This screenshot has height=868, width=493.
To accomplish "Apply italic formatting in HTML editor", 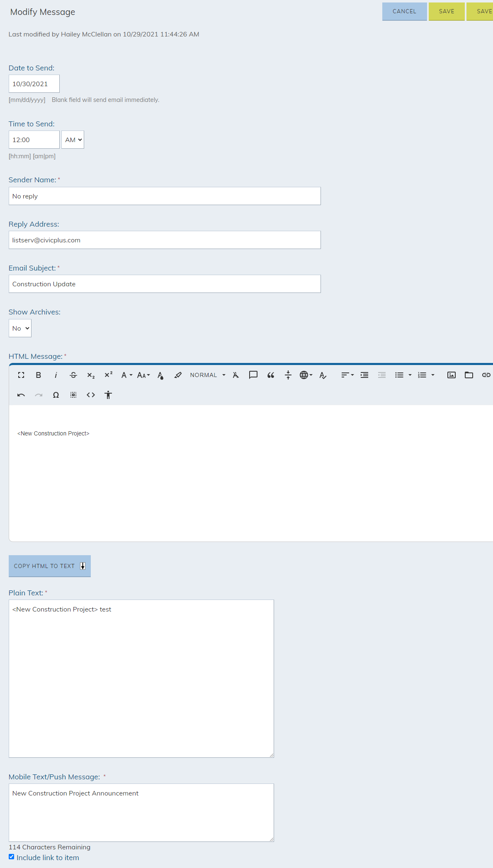I will point(56,375).
